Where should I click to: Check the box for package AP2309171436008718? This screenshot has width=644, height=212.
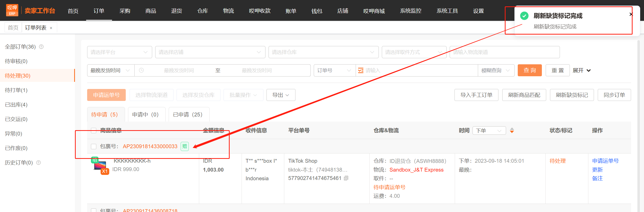94,210
